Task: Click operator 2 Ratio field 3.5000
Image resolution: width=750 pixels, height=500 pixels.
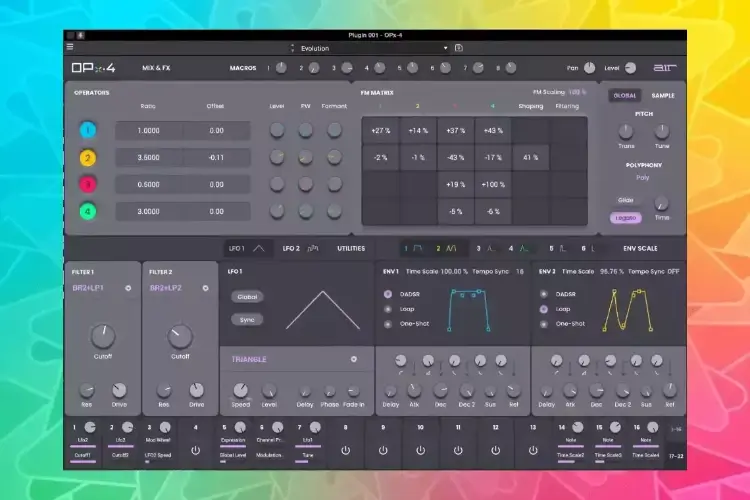Action: [149, 157]
